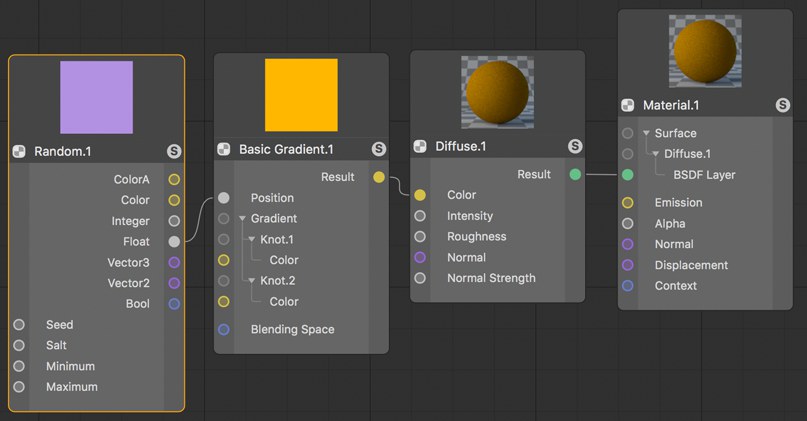Click the Blending Space label in Basic Gradient.1

click(292, 329)
